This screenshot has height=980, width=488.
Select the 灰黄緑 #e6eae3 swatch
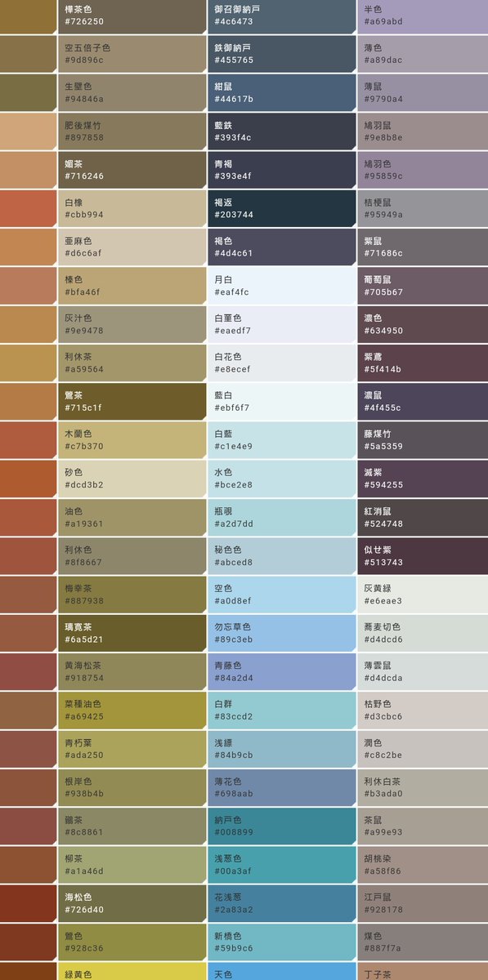tap(423, 594)
